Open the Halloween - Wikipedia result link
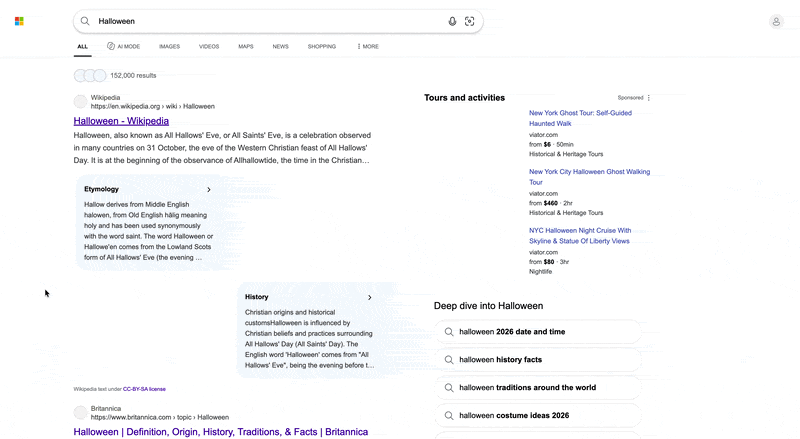This screenshot has height=439, width=800. 121,121
